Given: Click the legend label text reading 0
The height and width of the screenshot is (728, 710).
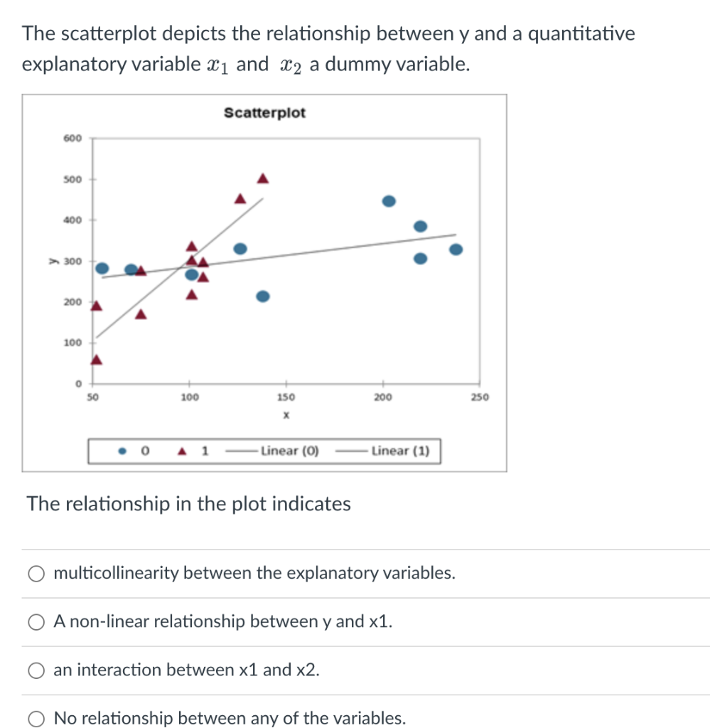Looking at the screenshot, I should [x=145, y=449].
